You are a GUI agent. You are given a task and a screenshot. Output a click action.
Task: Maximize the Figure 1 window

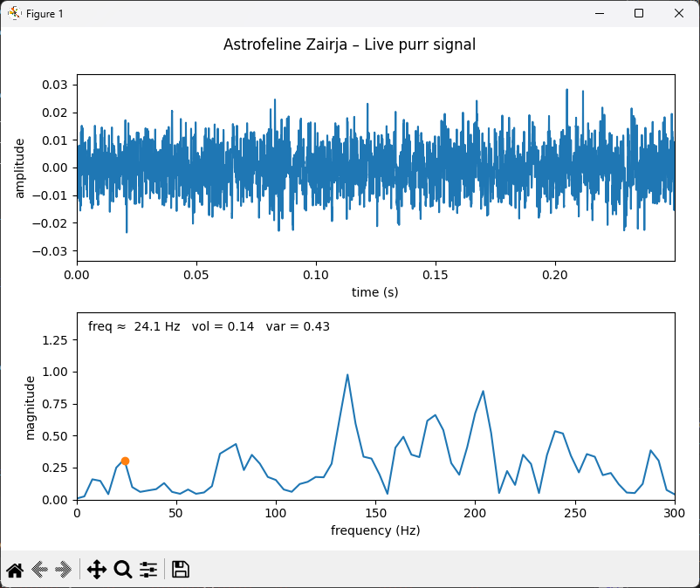pyautogui.click(x=639, y=13)
